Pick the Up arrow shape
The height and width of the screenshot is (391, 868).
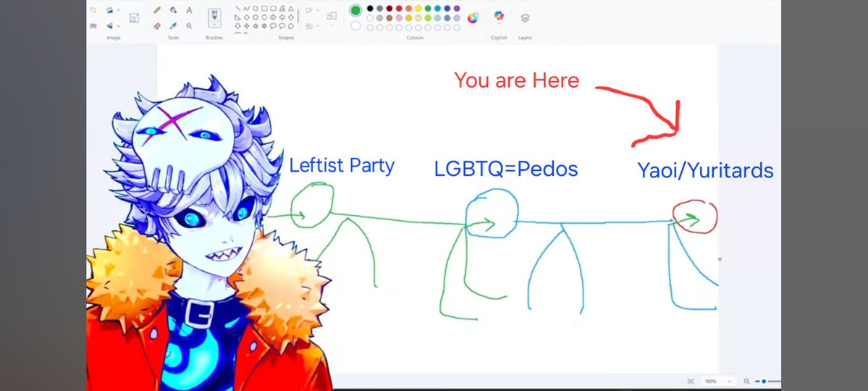tap(291, 17)
